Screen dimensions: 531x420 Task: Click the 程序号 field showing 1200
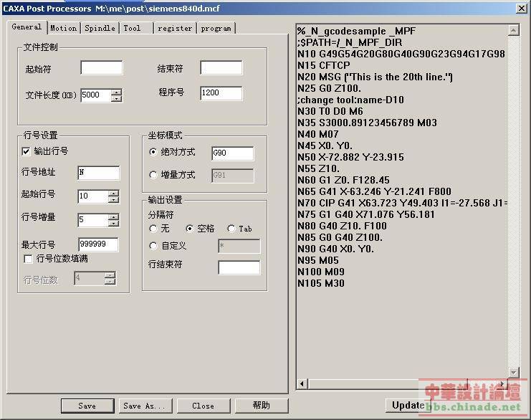point(221,93)
